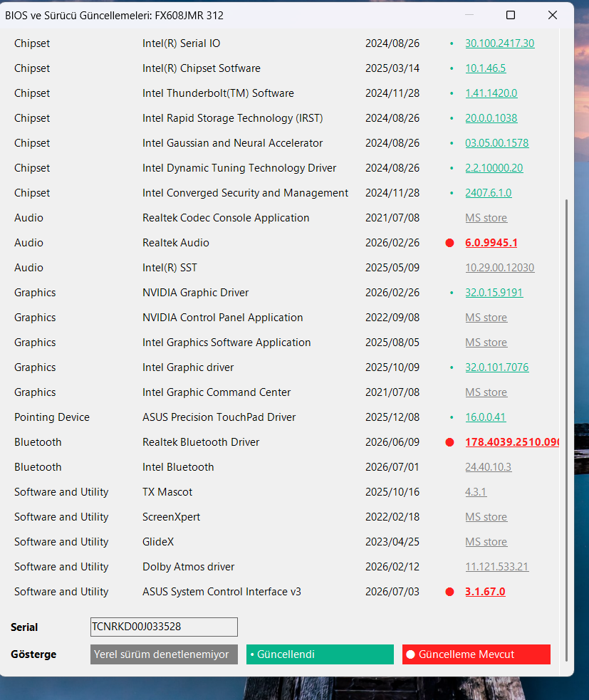Open MS store link for Realtek Codec Console
Image resolution: width=589 pixels, height=700 pixels.
click(x=486, y=218)
